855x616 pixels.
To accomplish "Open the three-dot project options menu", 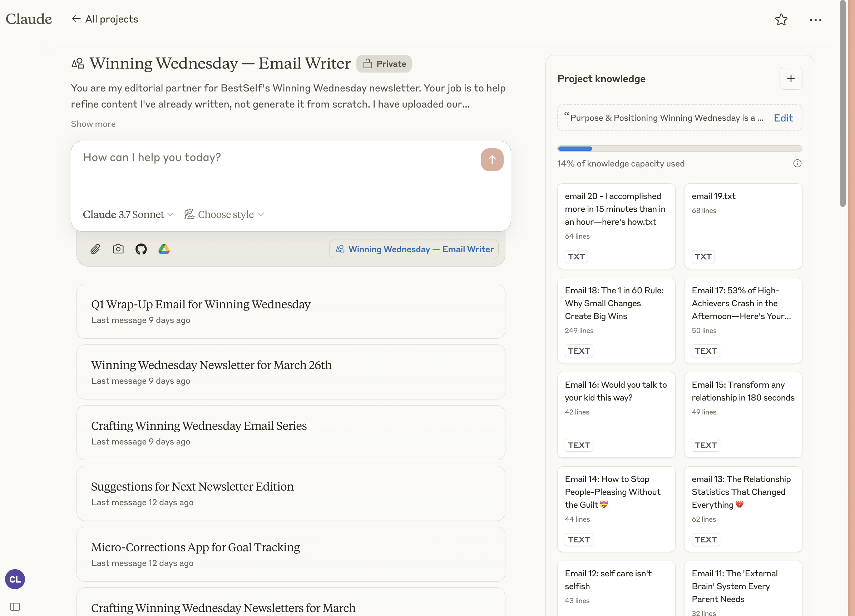I will (x=815, y=20).
